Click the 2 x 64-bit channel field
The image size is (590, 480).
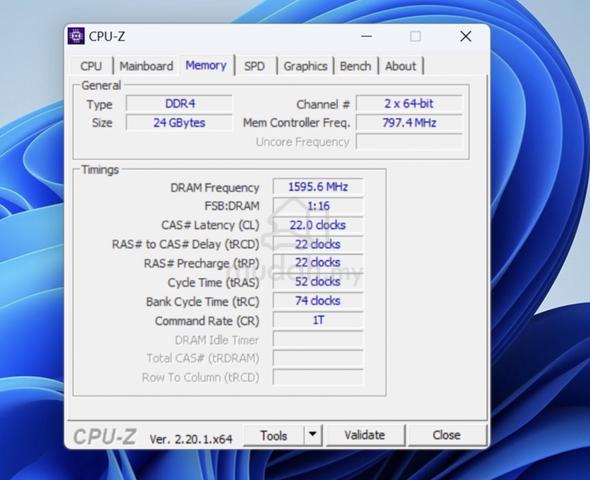[409, 103]
